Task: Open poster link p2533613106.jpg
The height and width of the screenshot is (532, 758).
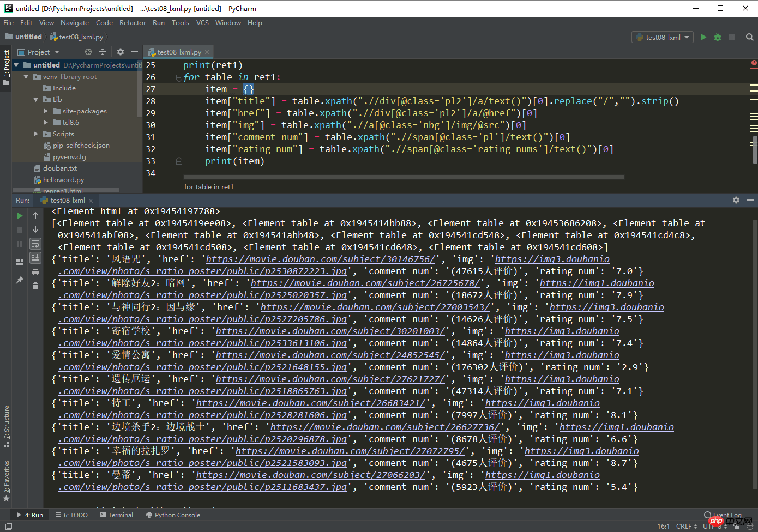Action: click(x=202, y=343)
